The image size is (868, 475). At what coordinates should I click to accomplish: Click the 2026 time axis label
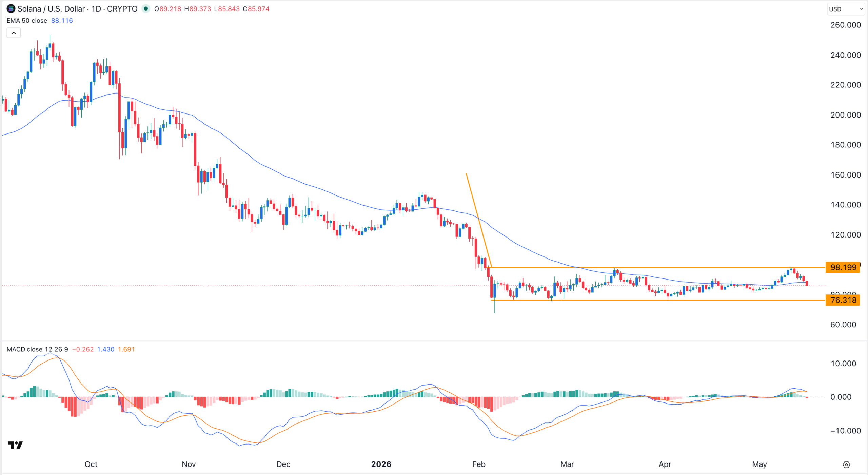click(381, 464)
